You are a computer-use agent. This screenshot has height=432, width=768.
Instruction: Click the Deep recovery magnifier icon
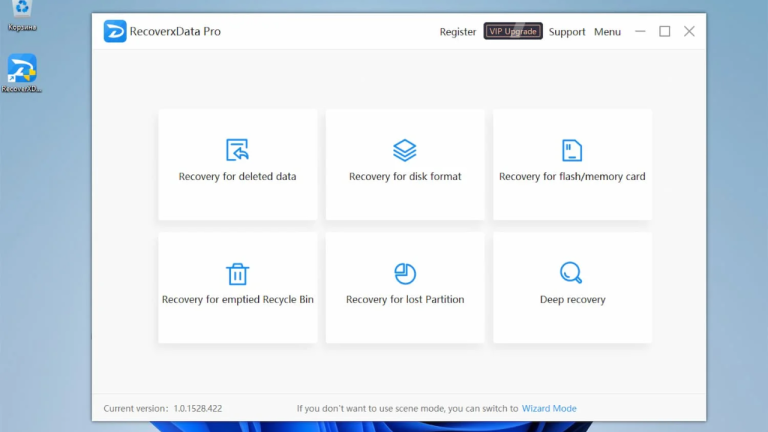pyautogui.click(x=571, y=272)
